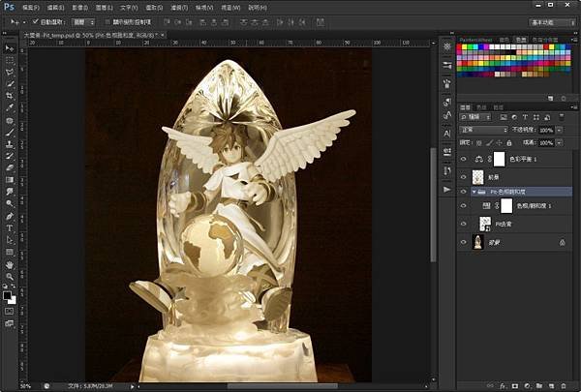Click Add layer style fx icon

click(x=503, y=386)
